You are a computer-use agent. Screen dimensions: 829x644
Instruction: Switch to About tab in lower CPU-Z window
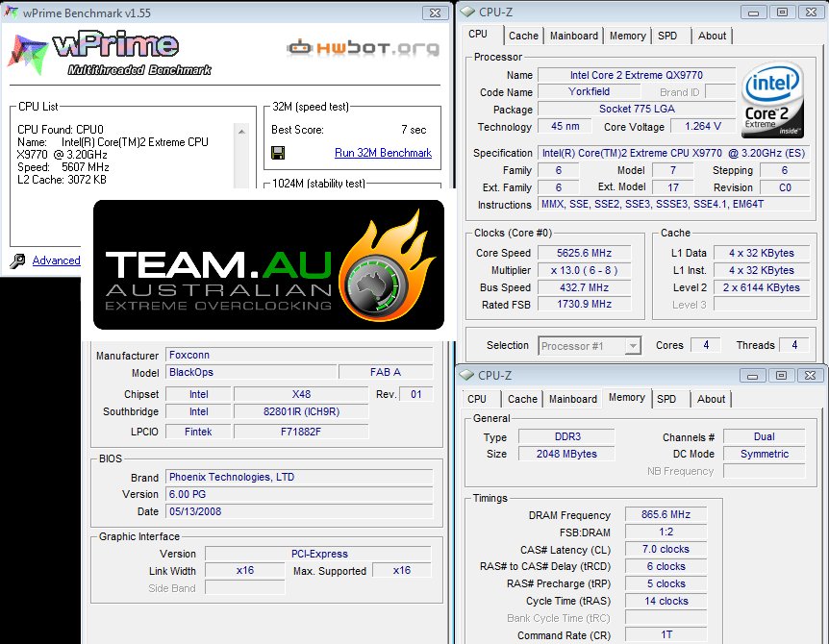click(711, 400)
